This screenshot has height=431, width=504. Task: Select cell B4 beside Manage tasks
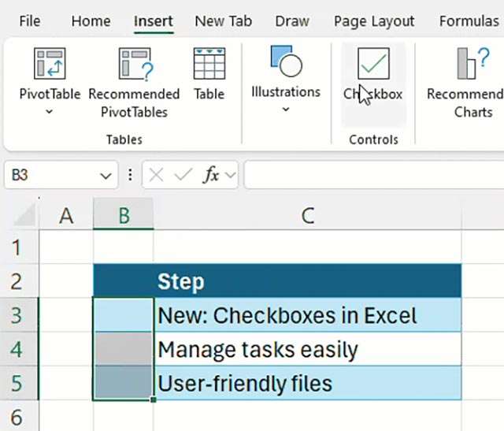click(x=124, y=349)
